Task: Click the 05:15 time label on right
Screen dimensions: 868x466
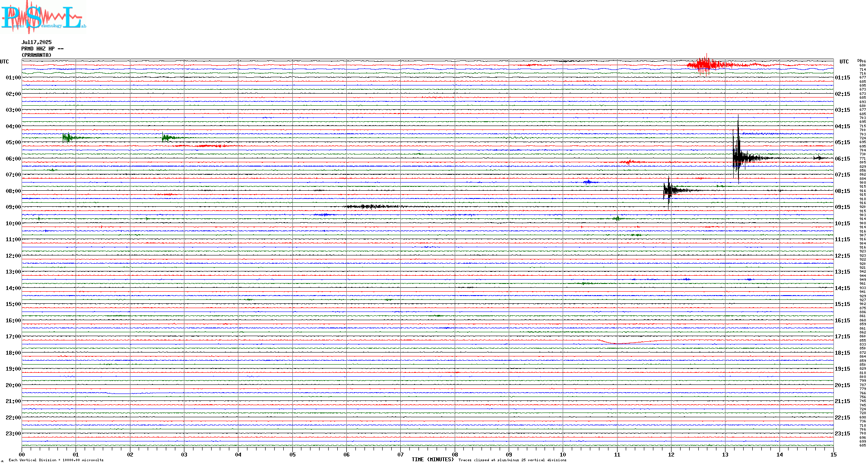Action: pyautogui.click(x=843, y=142)
